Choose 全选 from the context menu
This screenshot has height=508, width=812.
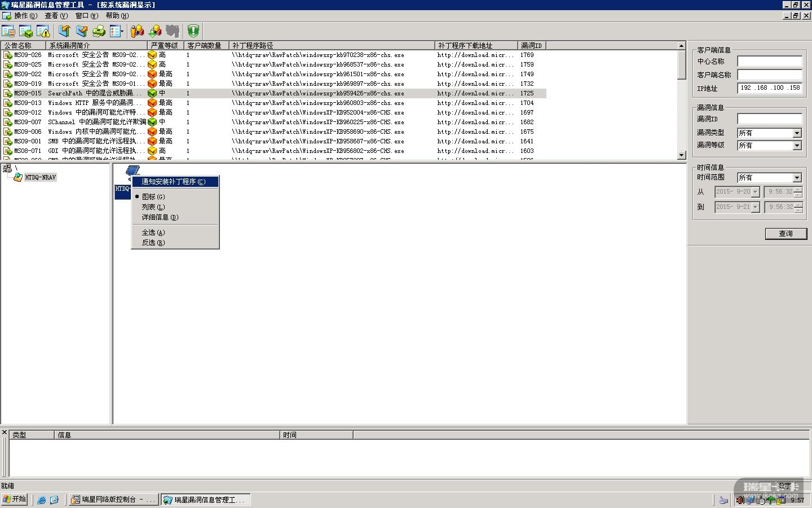(x=175, y=233)
